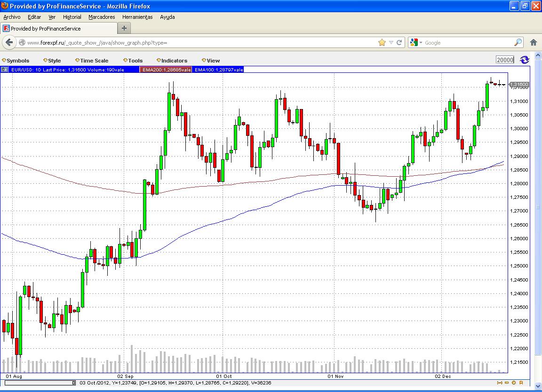Viewport: 542px width, 392px height.
Task: Click the chart refresh arrows icon
Action: tap(525, 60)
